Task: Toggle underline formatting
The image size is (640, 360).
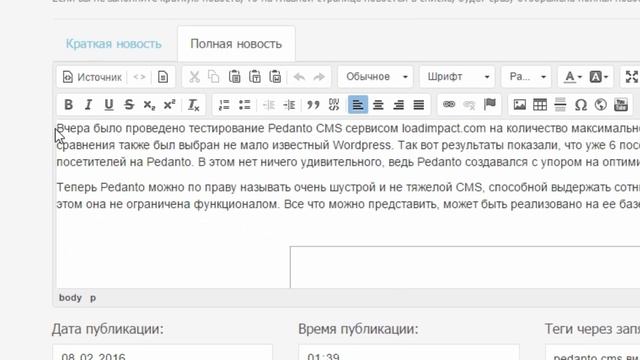Action: (x=109, y=105)
